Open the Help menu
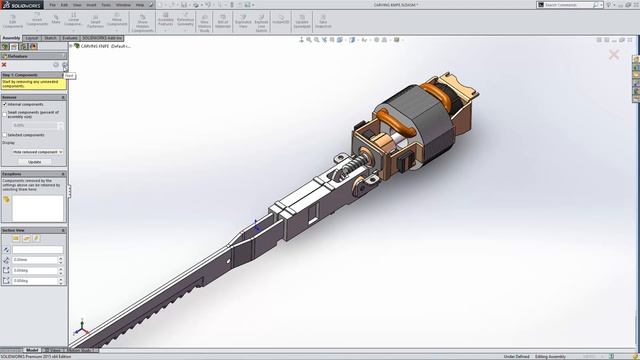This screenshot has width=640, height=360. tap(140, 5)
